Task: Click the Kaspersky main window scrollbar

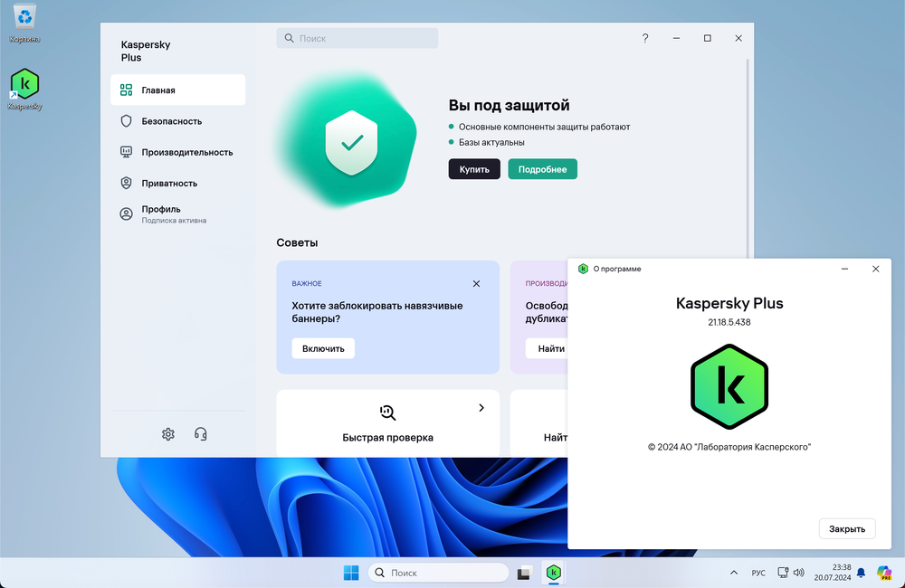Action: (748, 157)
